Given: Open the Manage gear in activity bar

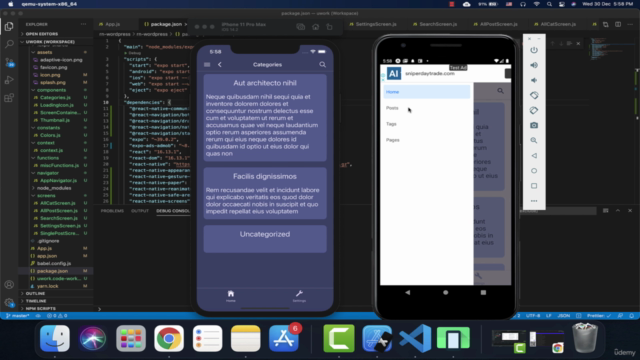Looking at the screenshot, I should click(x=9, y=302).
